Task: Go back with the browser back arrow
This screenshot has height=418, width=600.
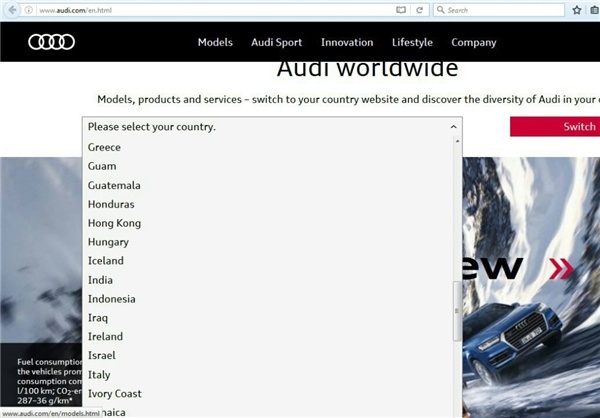Action: (12, 10)
